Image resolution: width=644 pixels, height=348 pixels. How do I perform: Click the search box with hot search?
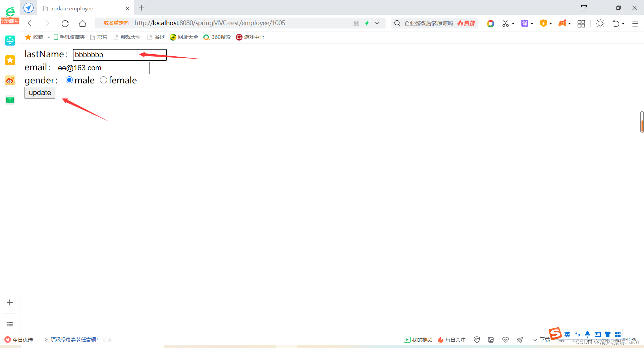pyautogui.click(x=435, y=23)
